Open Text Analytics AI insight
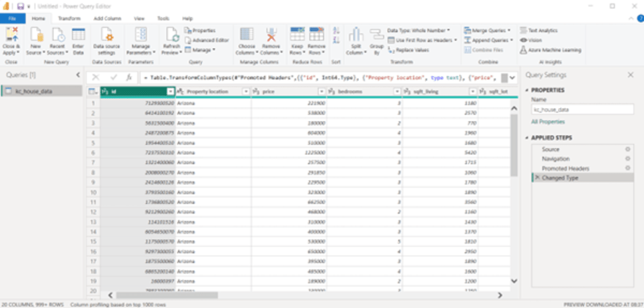Image resolution: width=644 pixels, height=308 pixels. tap(538, 31)
